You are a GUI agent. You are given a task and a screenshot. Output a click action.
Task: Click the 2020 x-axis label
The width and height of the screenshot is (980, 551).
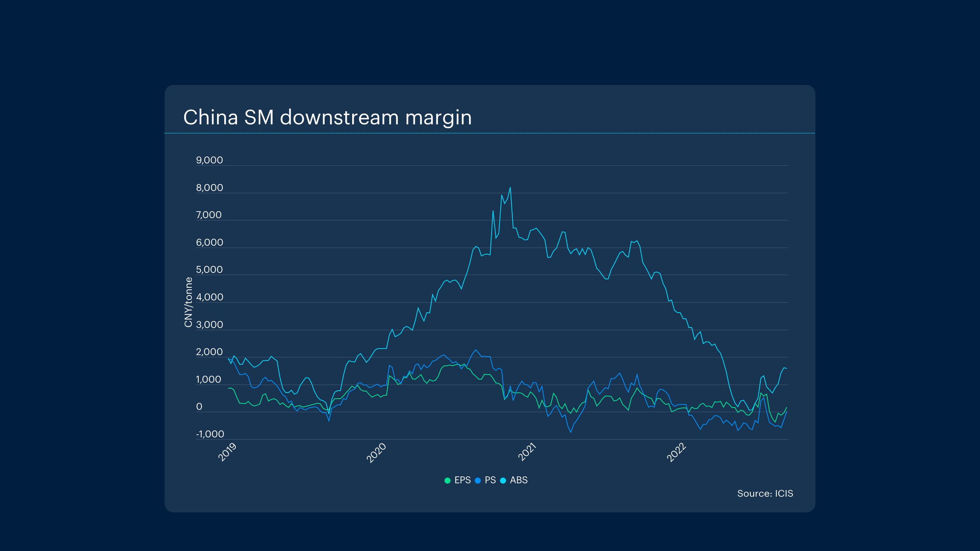(376, 453)
